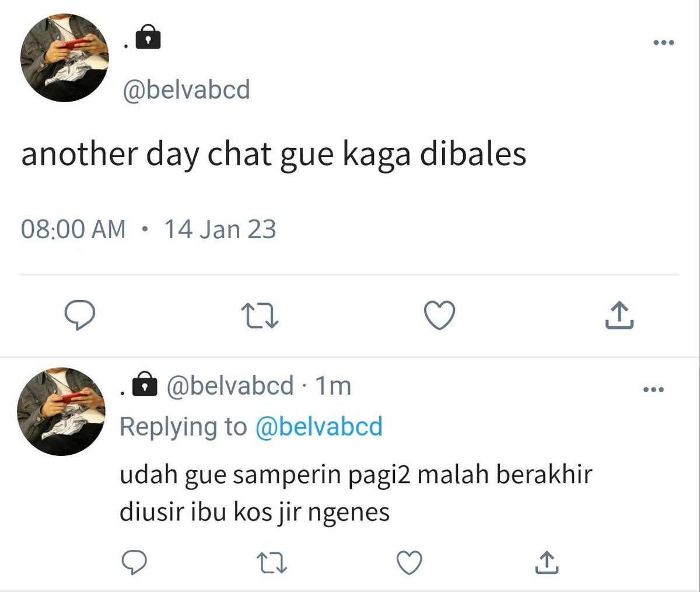
Task: Open the reply author's profile picture
Action: pyautogui.click(x=61, y=412)
